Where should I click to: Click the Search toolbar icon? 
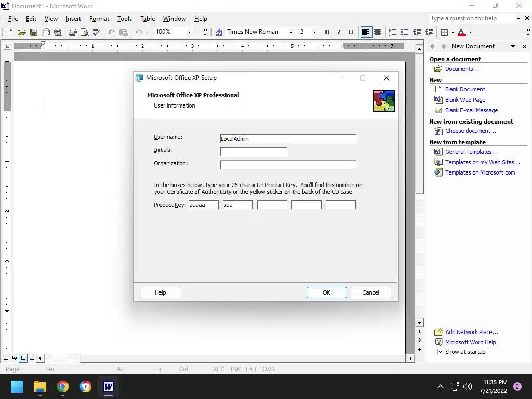[58, 32]
